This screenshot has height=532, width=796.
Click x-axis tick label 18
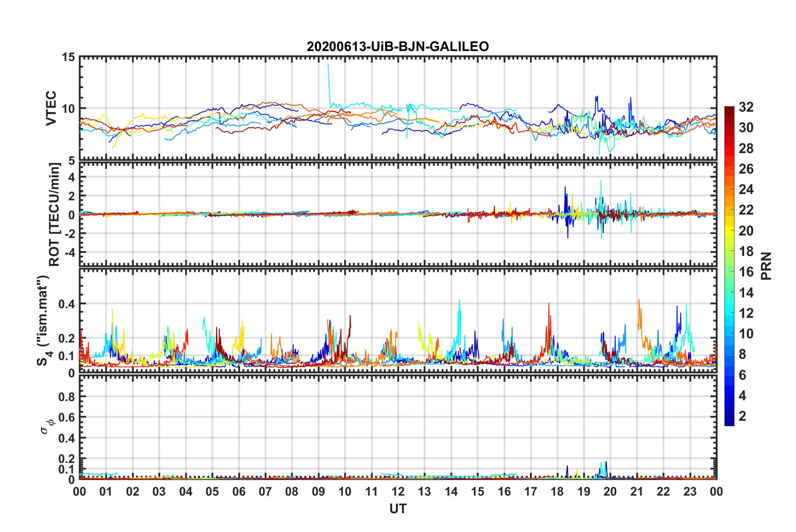tap(557, 491)
